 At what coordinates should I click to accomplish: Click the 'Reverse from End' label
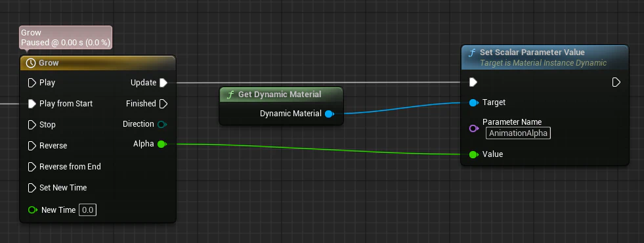(70, 167)
